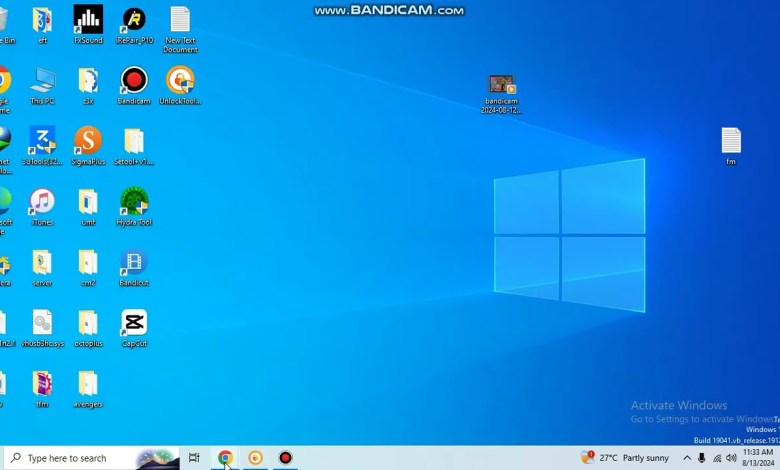Select the Bandicut desktop icon
Viewport: 780px width, 470px height.
point(134,263)
